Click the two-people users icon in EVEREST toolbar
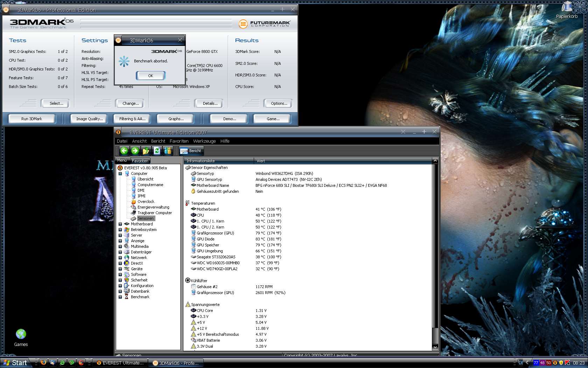Screen dimensions: 588x368 click(x=168, y=151)
